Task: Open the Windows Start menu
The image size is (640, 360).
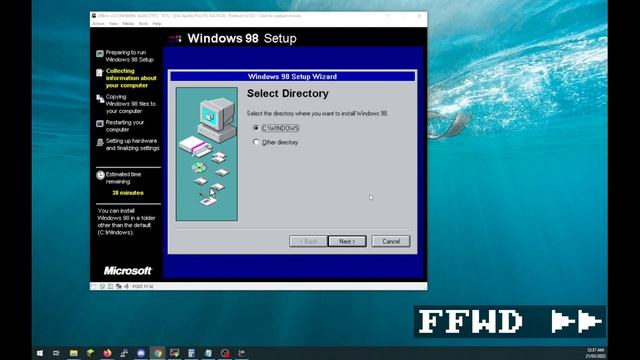Action: coord(40,353)
